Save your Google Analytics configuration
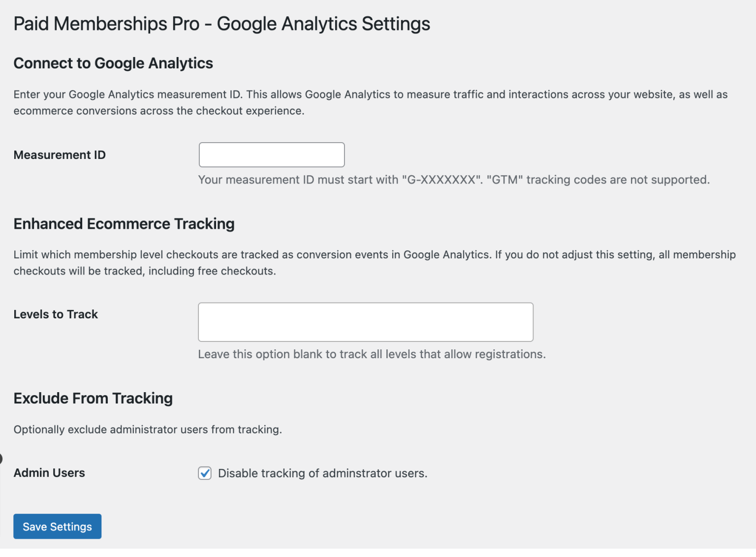Image resolution: width=756 pixels, height=557 pixels. tap(57, 526)
